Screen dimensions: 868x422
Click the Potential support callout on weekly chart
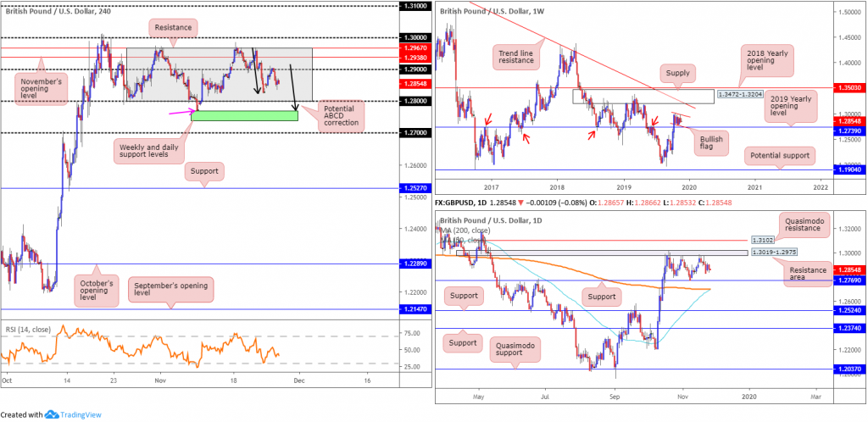tap(781, 155)
